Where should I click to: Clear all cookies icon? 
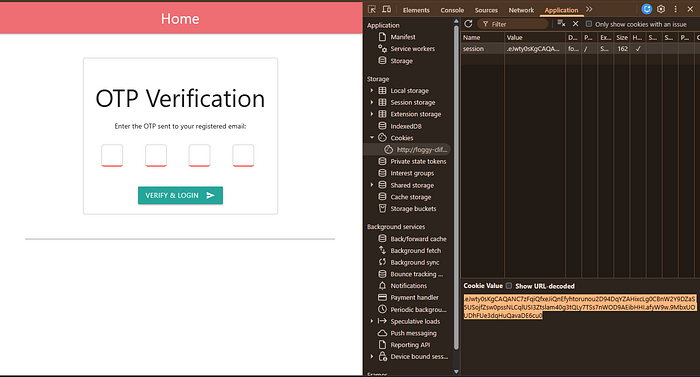[561, 24]
